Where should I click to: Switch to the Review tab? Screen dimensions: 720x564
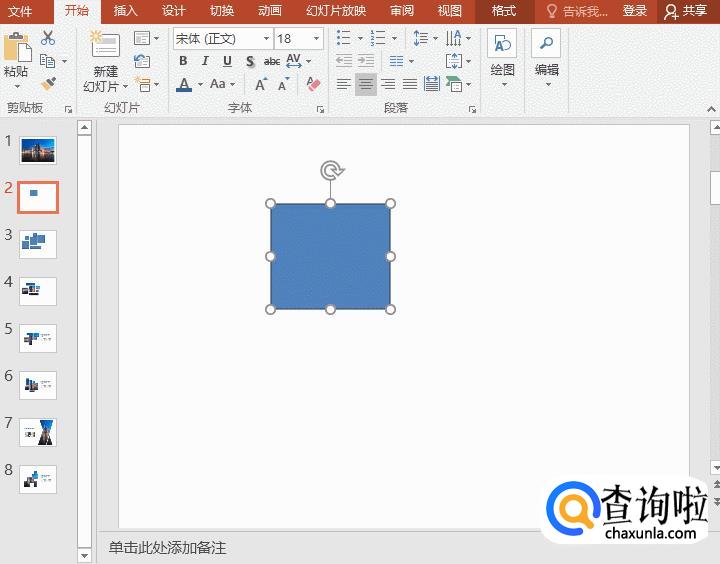click(x=402, y=11)
